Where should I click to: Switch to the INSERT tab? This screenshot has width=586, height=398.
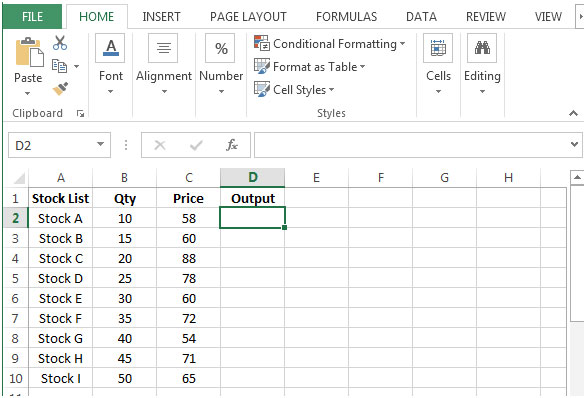click(161, 17)
